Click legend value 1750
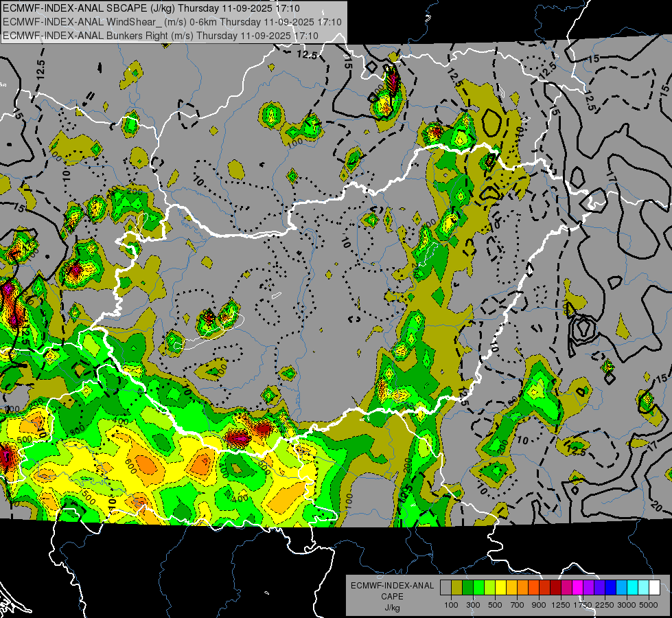Screen dimensions: 672x618 [583, 605]
